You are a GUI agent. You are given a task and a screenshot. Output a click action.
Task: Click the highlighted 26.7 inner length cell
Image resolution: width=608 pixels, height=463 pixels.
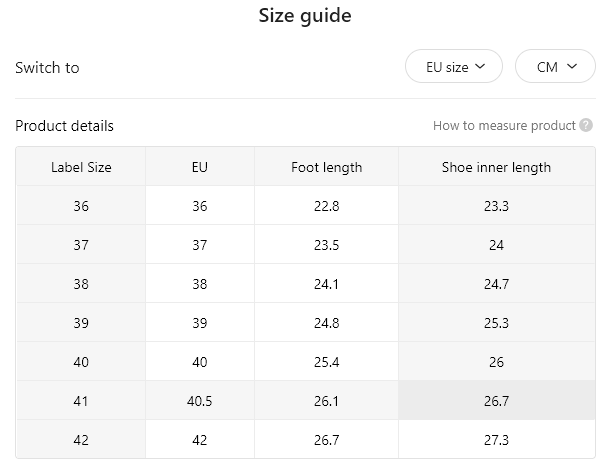coord(496,401)
